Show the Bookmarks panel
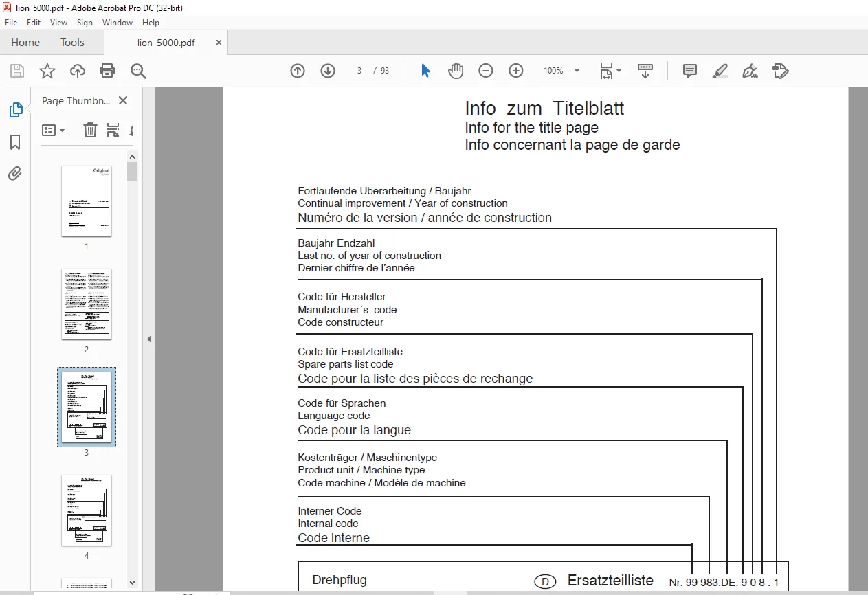The height and width of the screenshot is (595, 868). pyautogui.click(x=15, y=142)
